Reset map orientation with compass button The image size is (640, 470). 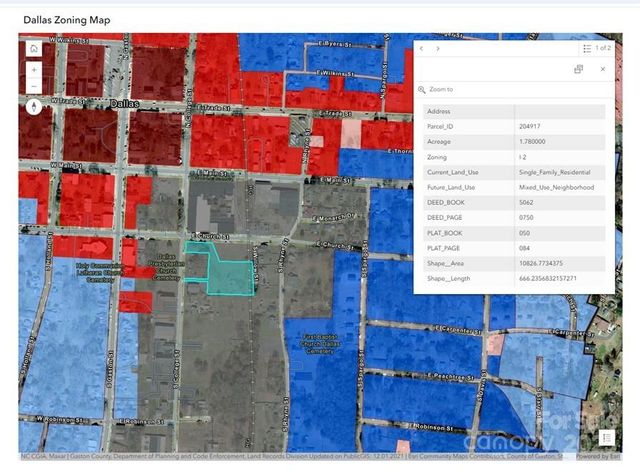click(34, 106)
